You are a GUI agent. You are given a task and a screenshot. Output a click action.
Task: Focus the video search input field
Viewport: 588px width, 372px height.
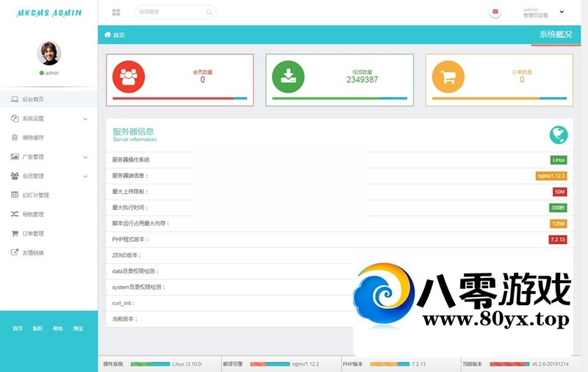pos(175,12)
